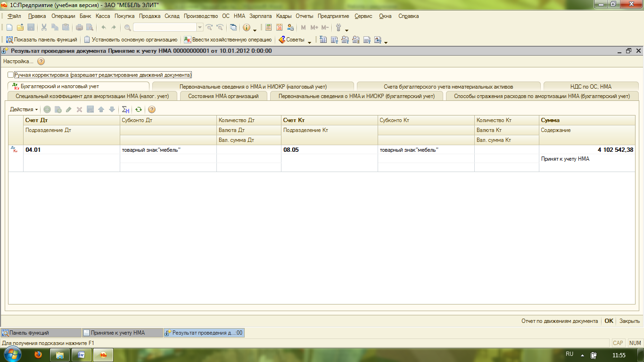Click the green refresh icon
Image resolution: width=644 pixels, height=362 pixels.
pyautogui.click(x=138, y=109)
